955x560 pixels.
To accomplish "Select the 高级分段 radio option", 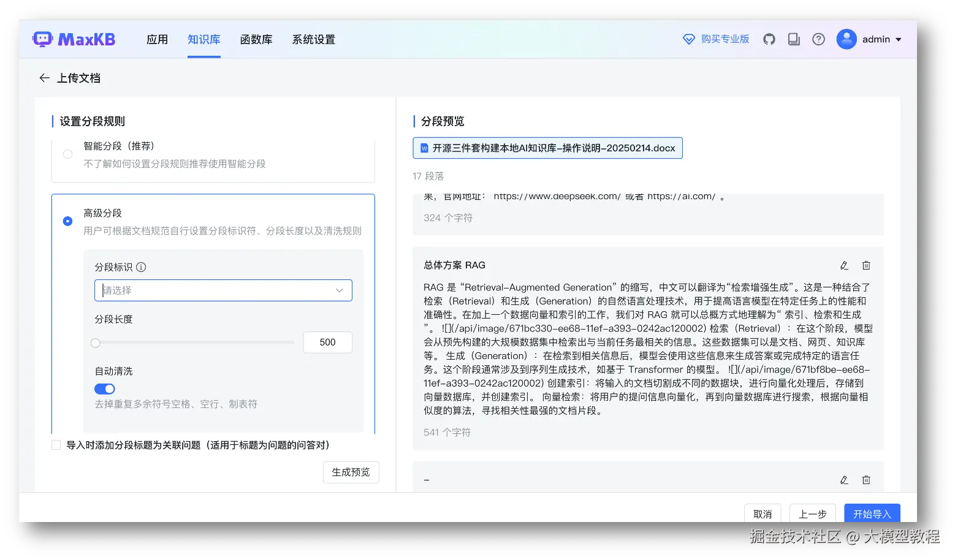I will click(x=67, y=221).
